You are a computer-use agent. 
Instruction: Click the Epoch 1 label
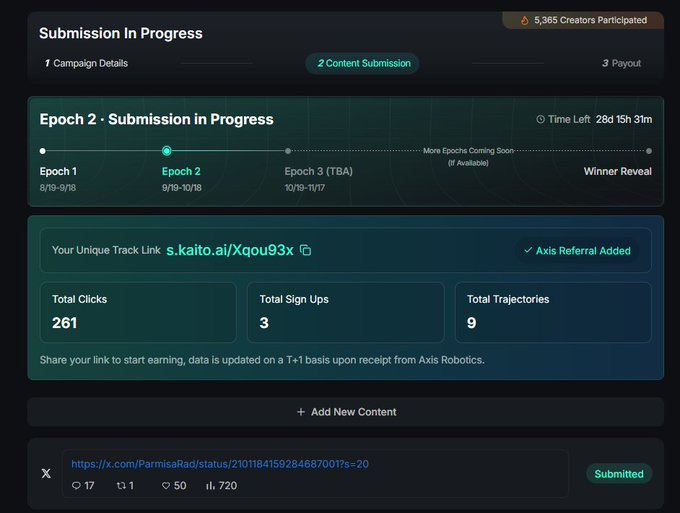click(x=58, y=171)
